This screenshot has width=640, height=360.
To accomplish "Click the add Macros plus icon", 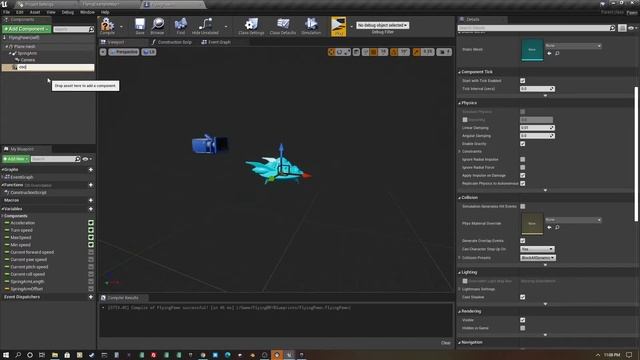I will (91, 200).
